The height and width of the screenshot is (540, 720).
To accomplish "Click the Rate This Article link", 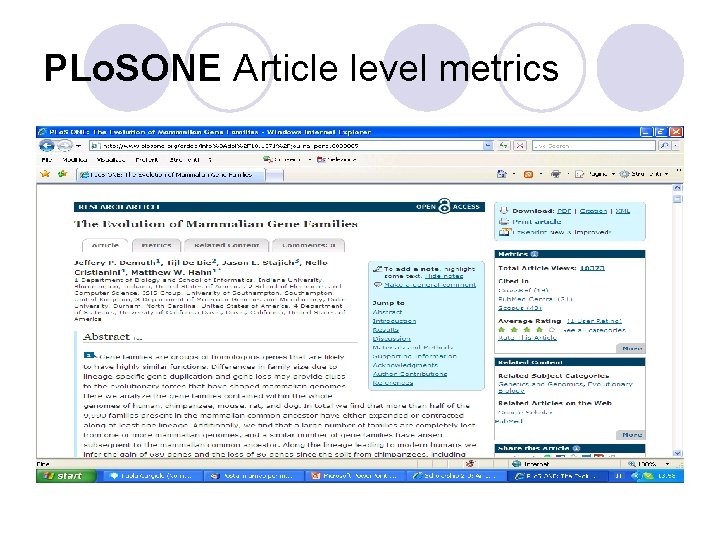I will pyautogui.click(x=527, y=338).
